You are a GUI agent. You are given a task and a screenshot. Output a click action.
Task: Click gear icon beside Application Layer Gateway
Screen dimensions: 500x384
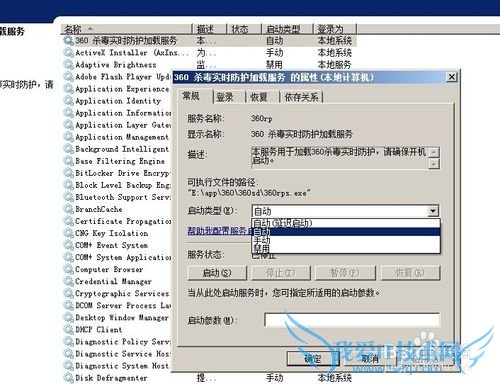point(69,125)
